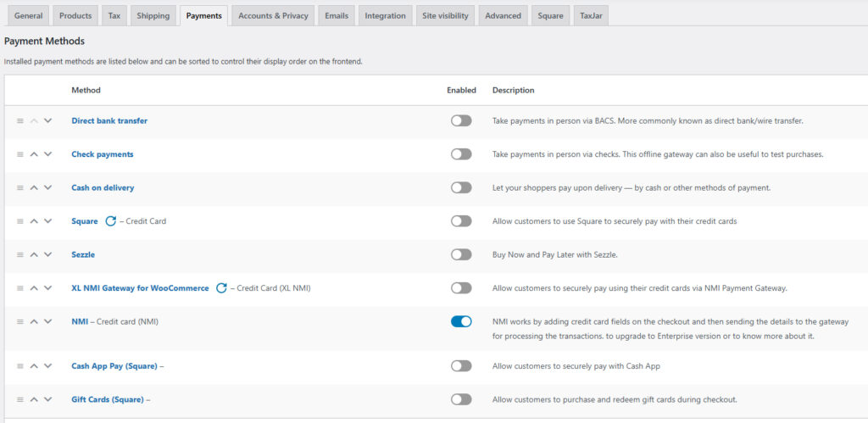Screen dimensions: 868x423
Task: Move Direct bank transfer down one position
Action: click(47, 120)
